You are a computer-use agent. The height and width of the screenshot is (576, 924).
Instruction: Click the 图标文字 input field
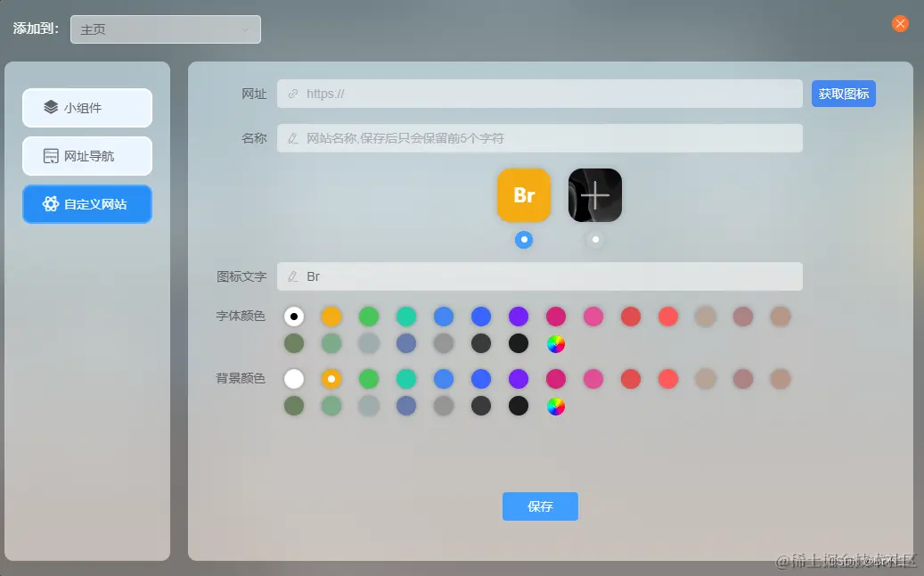click(540, 276)
